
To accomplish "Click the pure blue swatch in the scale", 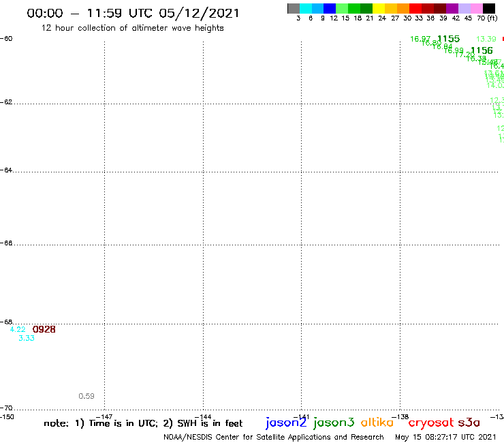I will click(x=330, y=8).
